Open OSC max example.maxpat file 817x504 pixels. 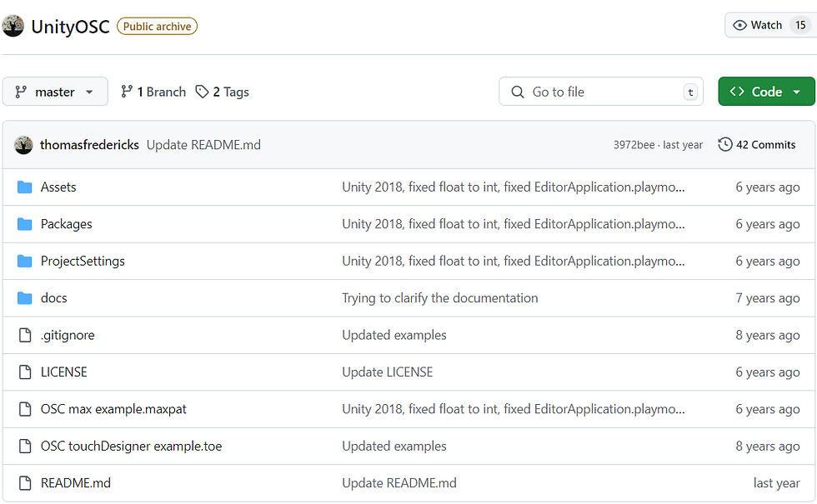click(x=113, y=409)
